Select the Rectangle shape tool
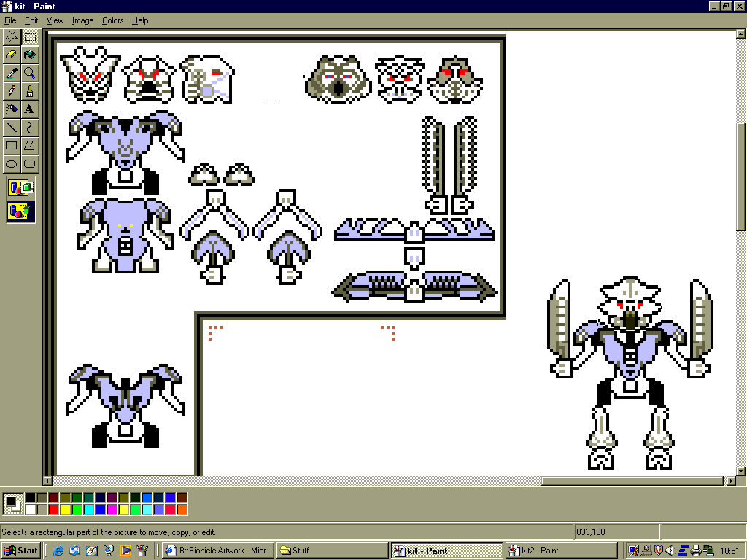 point(12,146)
